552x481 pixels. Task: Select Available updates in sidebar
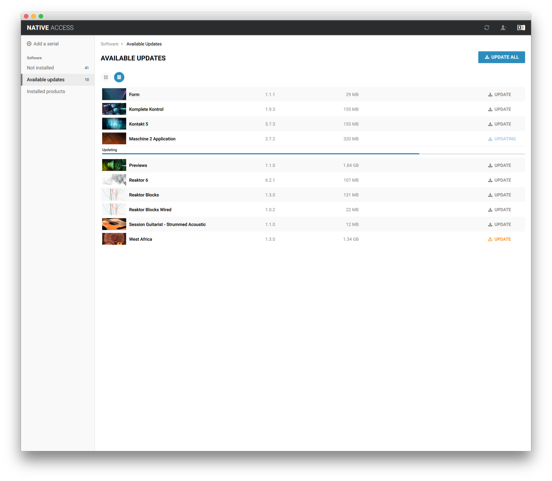click(x=58, y=80)
